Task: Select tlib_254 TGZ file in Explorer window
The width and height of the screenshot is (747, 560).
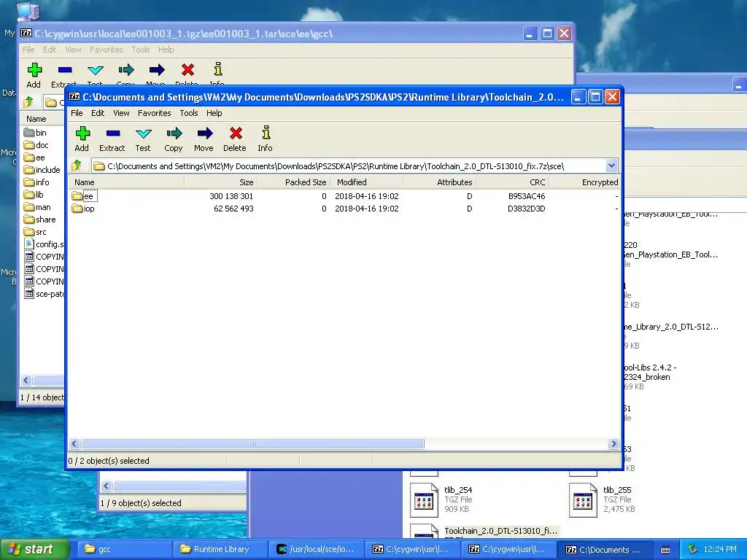Action: coord(441,499)
